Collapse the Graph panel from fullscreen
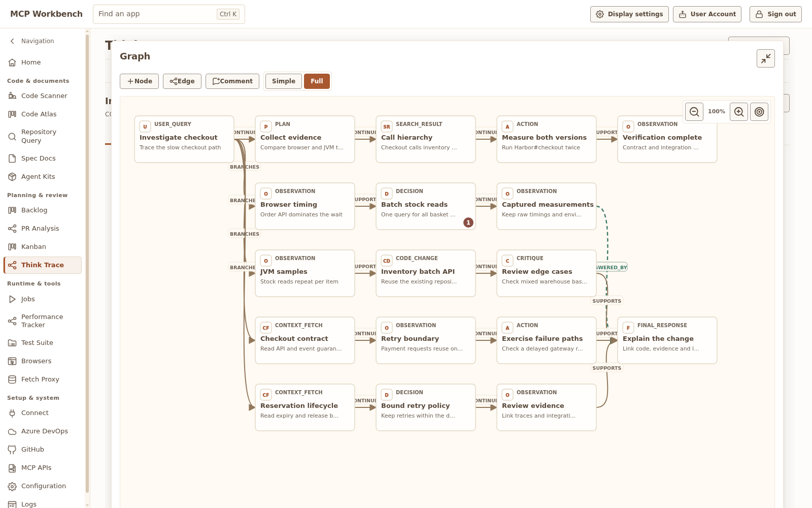Image resolution: width=812 pixels, height=508 pixels. [x=766, y=58]
